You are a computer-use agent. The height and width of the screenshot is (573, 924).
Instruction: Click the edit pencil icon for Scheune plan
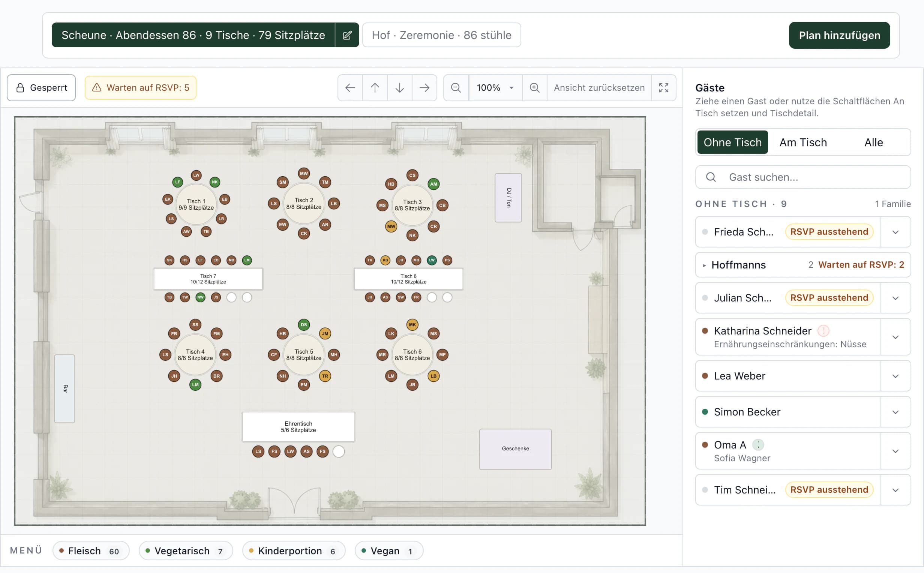[x=347, y=35]
